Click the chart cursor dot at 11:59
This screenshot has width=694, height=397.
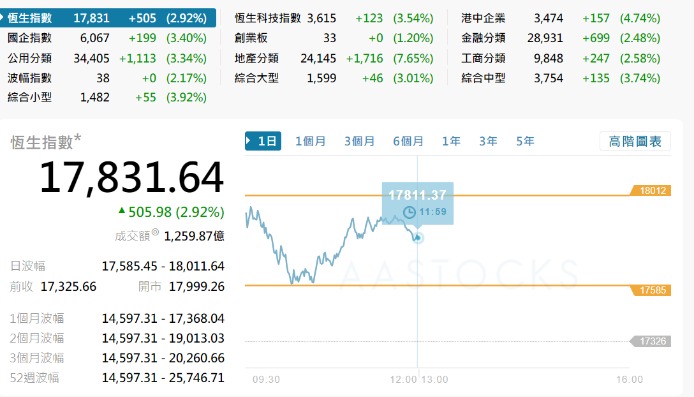pos(417,238)
